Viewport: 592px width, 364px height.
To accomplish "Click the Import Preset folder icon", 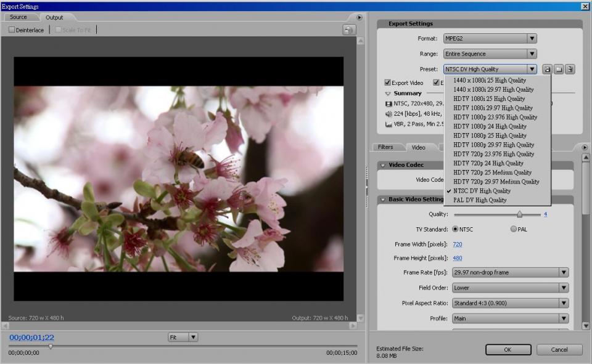I will click(558, 70).
